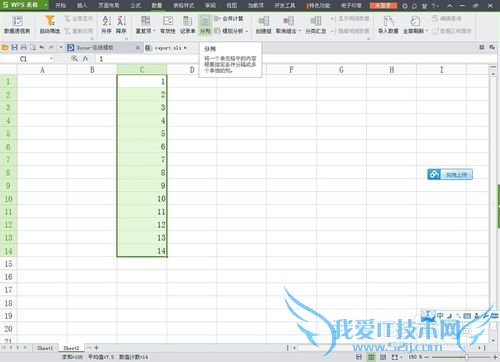Click the vertical scrollbar on the right edge
The image size is (500, 362).
494,207
